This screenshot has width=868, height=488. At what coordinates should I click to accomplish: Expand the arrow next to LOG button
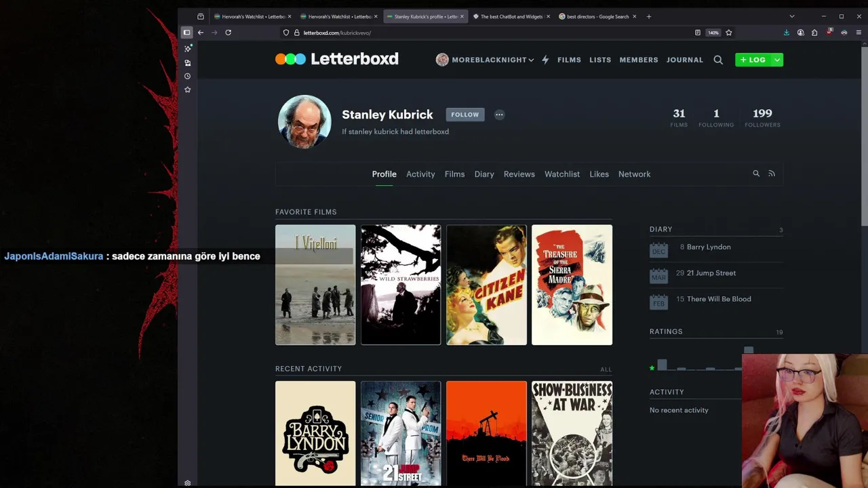tap(777, 60)
